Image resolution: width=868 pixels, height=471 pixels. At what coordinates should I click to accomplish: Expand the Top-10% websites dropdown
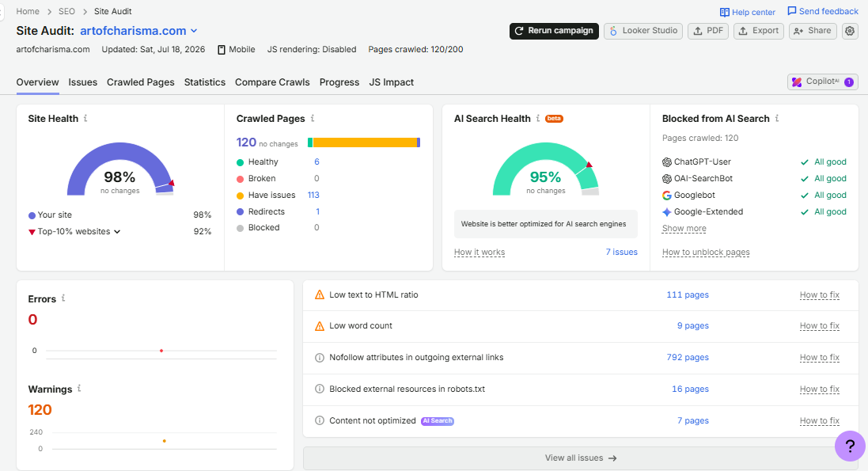click(x=117, y=232)
